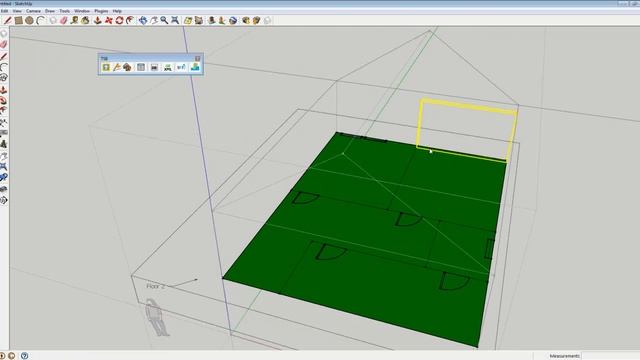Open the Help menu

(117, 11)
